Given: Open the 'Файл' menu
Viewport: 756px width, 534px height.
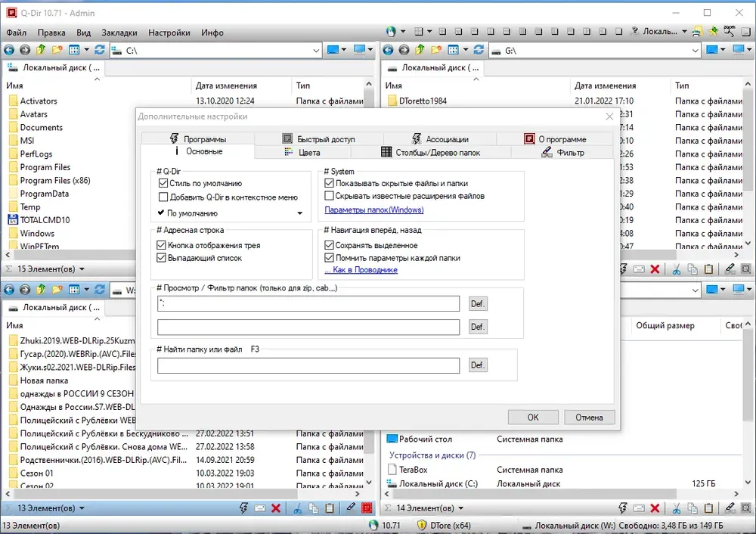Looking at the screenshot, I should pyautogui.click(x=17, y=33).
